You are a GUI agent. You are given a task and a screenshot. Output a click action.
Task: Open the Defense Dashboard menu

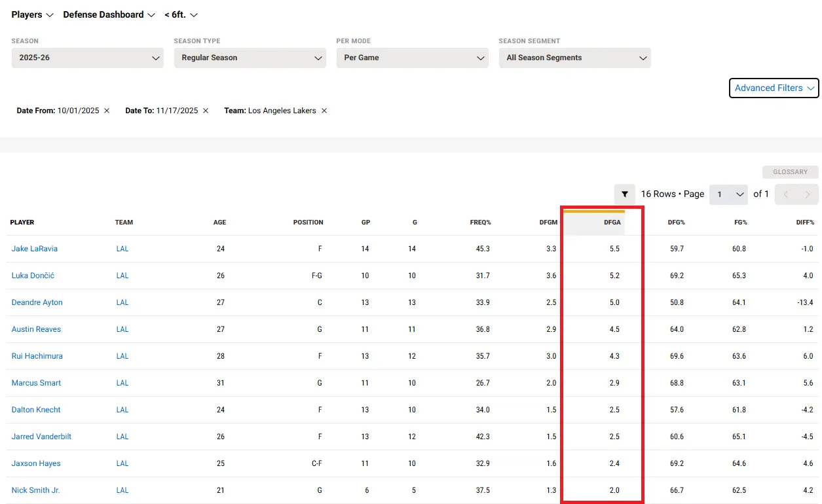point(109,14)
